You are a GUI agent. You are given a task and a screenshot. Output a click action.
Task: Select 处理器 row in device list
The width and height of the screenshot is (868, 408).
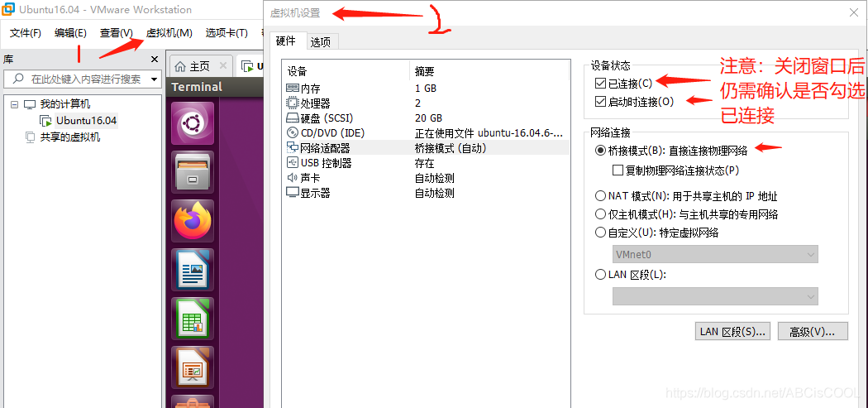coord(425,103)
